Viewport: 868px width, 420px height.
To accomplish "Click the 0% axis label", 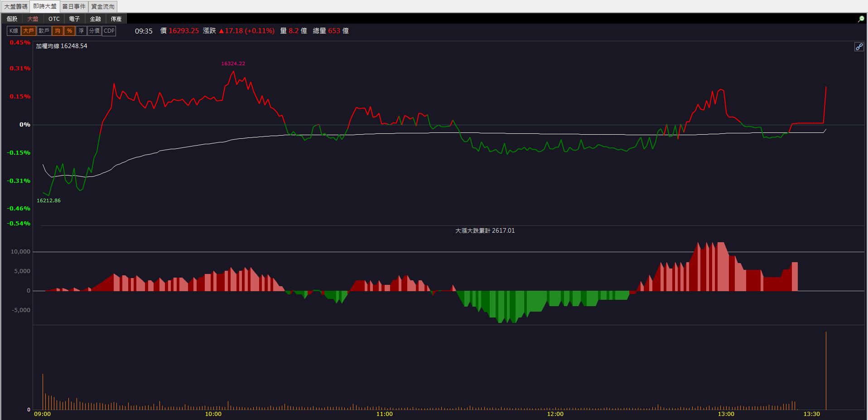I will (25, 124).
